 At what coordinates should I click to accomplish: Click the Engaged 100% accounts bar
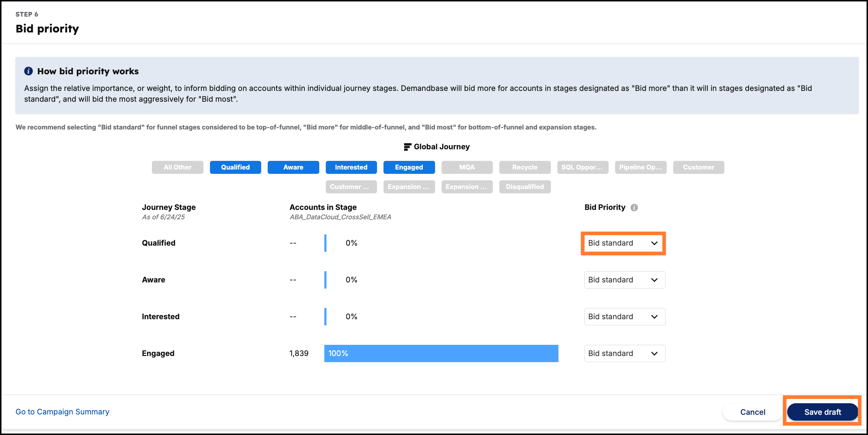441,353
